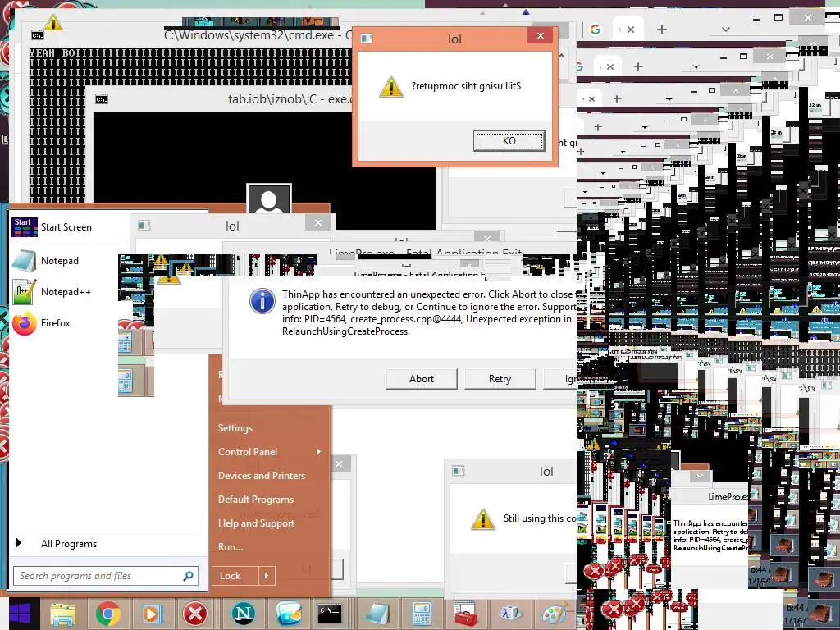Screen dimensions: 840x630
Task: Click the Google favicon in topmost Chrome window
Action: coord(596,30)
